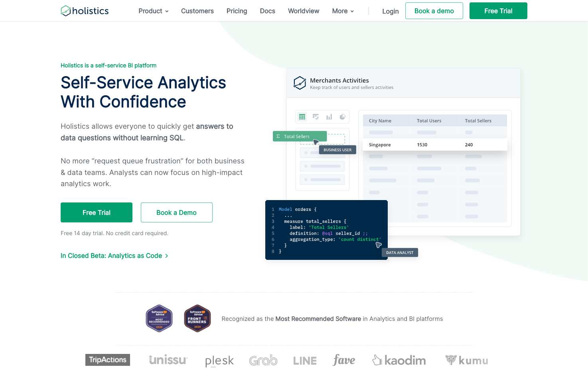Go to the Pricing page
The width and height of the screenshot is (588, 387).
pyautogui.click(x=237, y=11)
